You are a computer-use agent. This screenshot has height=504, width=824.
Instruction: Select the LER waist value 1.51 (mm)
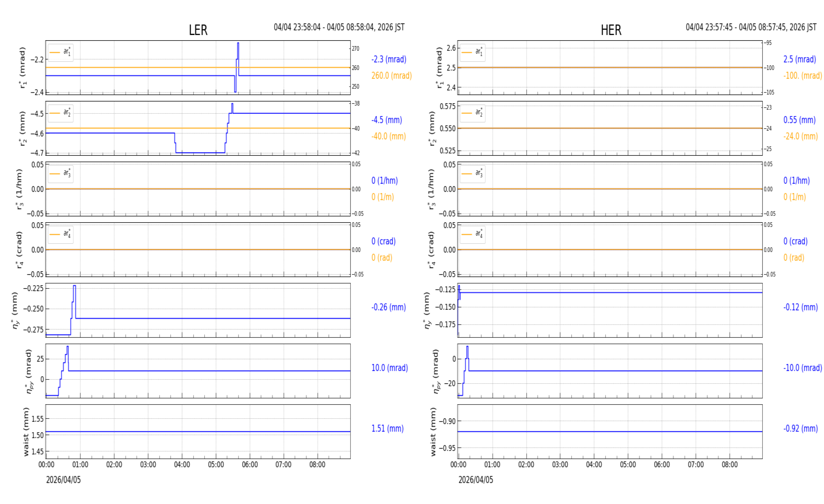[387, 429]
